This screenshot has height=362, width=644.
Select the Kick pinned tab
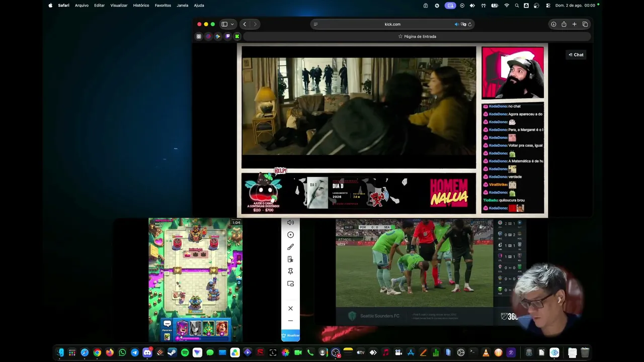[x=237, y=36]
